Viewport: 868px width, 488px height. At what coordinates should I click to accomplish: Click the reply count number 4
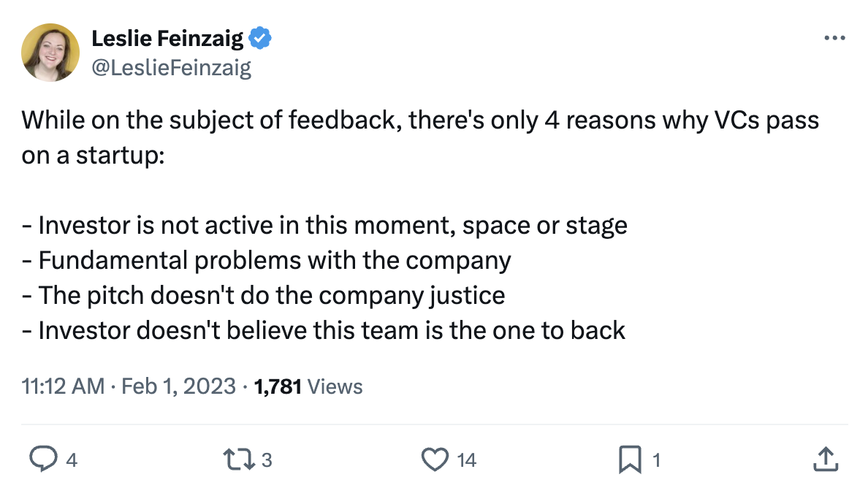(x=71, y=460)
